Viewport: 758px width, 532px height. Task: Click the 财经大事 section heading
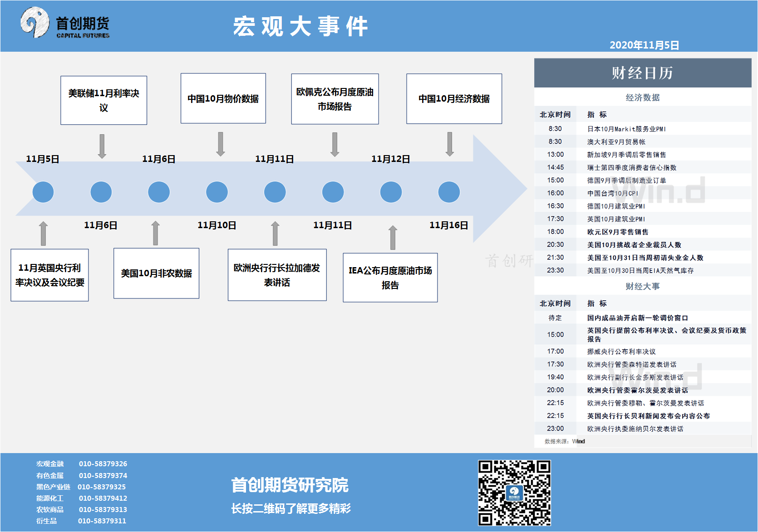[x=643, y=286]
